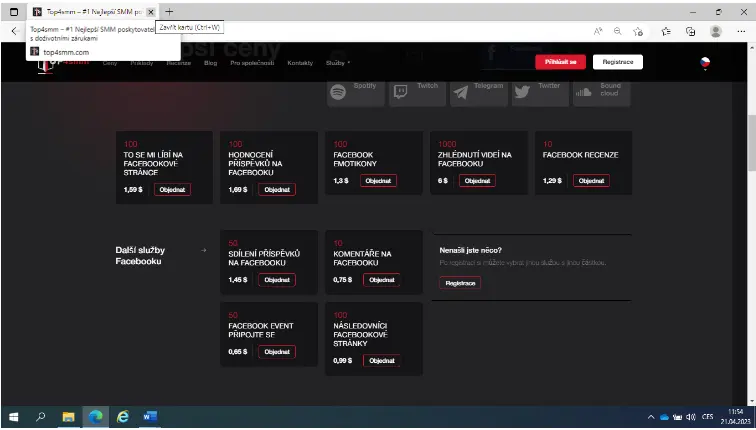Order Facebook Recenze package
The image size is (756, 430).
click(591, 181)
